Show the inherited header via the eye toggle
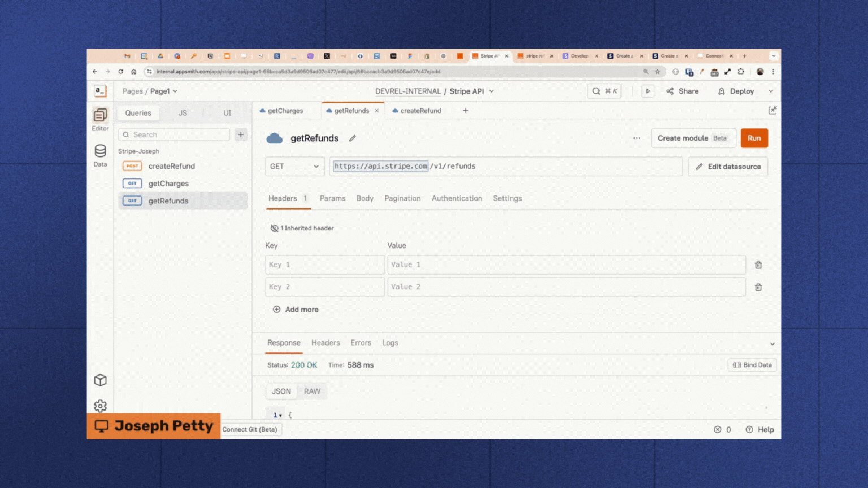The image size is (868, 488). [275, 228]
